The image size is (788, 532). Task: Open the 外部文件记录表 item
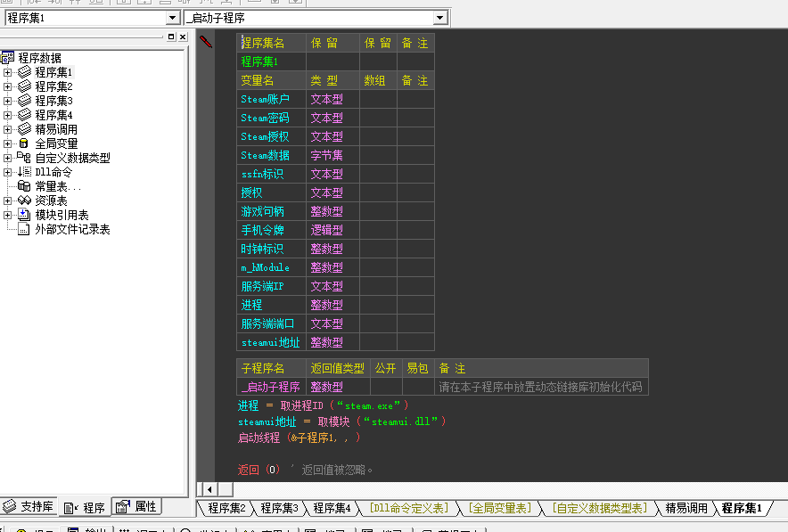(x=71, y=229)
